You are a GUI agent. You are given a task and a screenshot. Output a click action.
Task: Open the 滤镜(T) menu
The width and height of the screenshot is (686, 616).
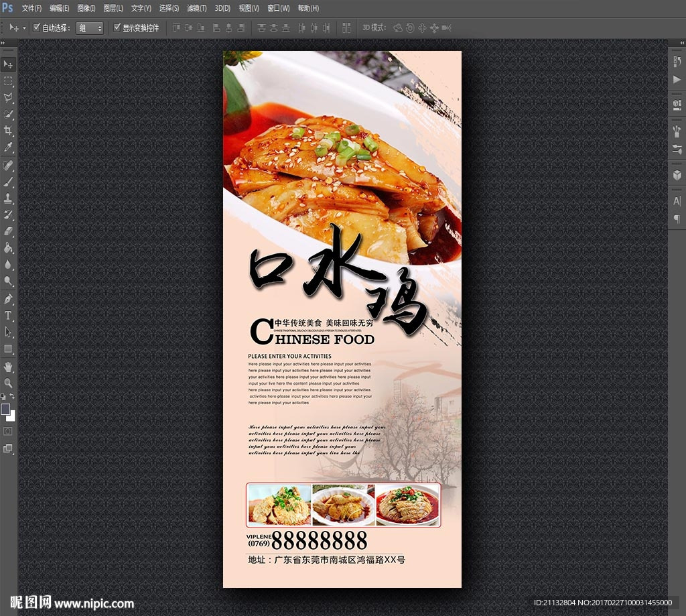tap(196, 8)
